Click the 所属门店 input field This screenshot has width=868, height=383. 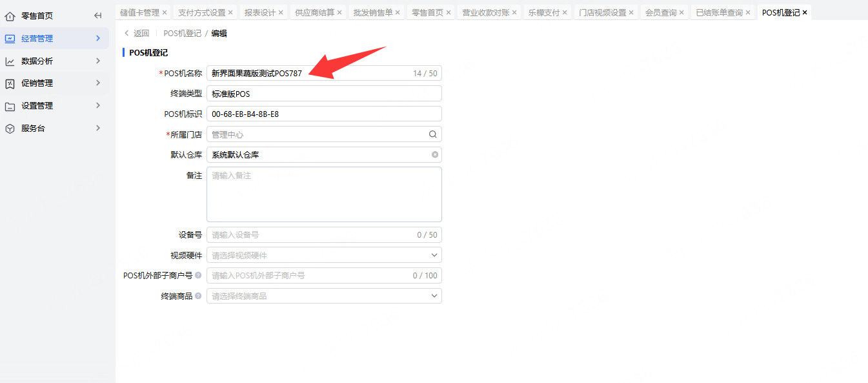[324, 134]
